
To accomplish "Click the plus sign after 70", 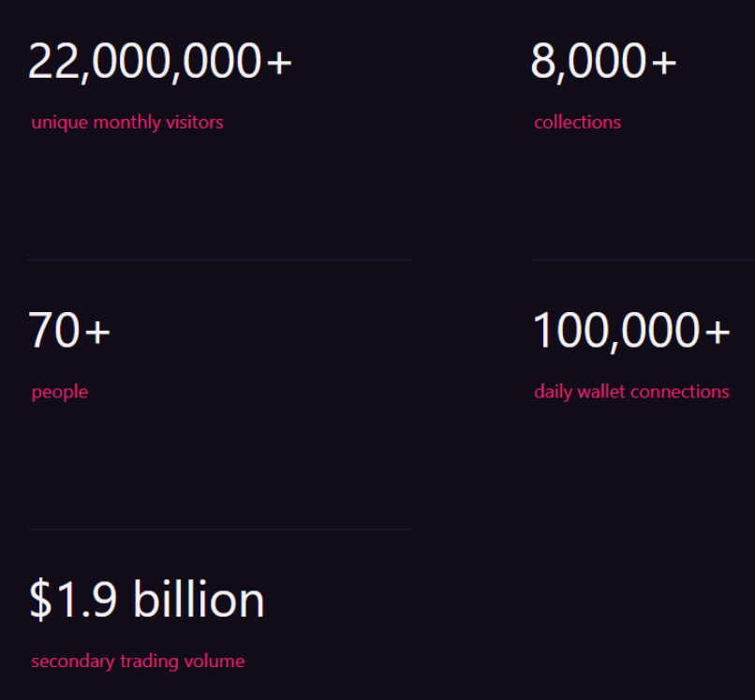I will click(x=97, y=333).
